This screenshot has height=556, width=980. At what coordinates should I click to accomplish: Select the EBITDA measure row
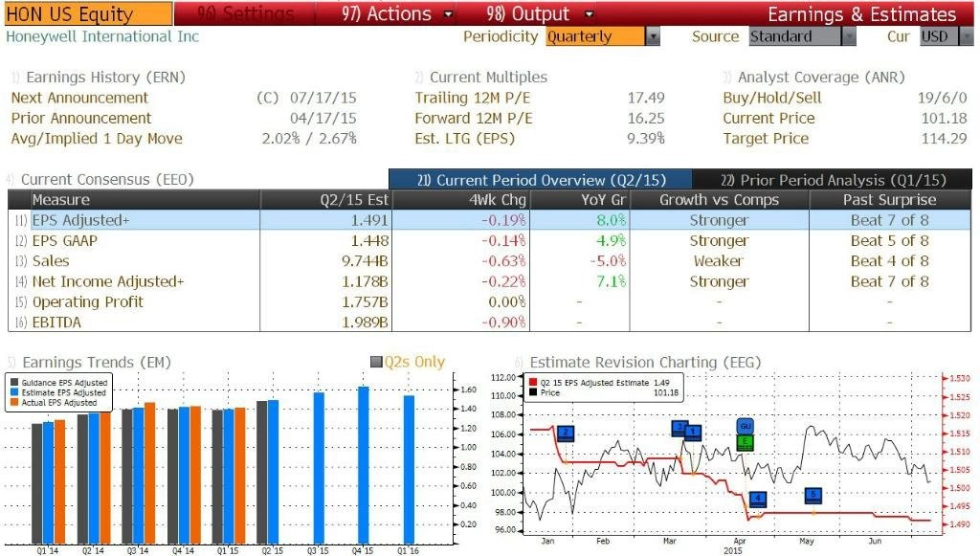tap(489, 322)
